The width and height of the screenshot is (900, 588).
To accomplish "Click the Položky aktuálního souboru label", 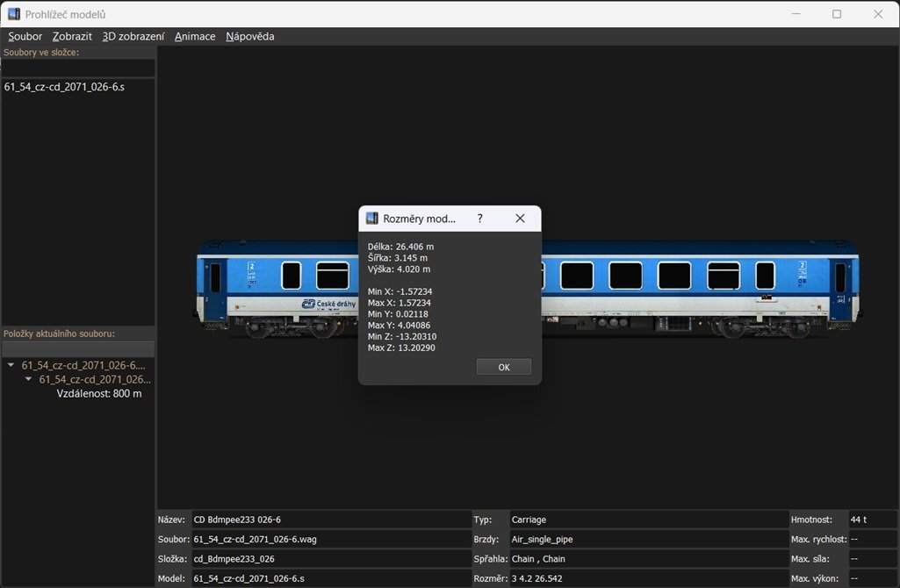I will coord(59,333).
